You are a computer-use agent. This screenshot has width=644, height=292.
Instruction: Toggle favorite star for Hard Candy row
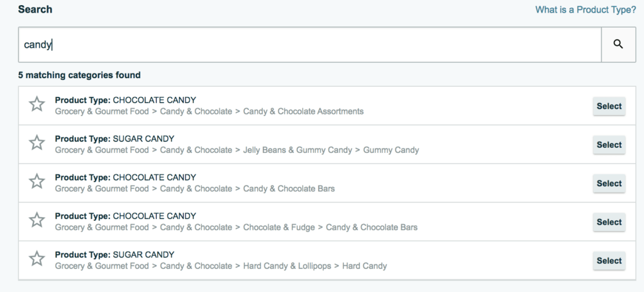click(x=37, y=259)
